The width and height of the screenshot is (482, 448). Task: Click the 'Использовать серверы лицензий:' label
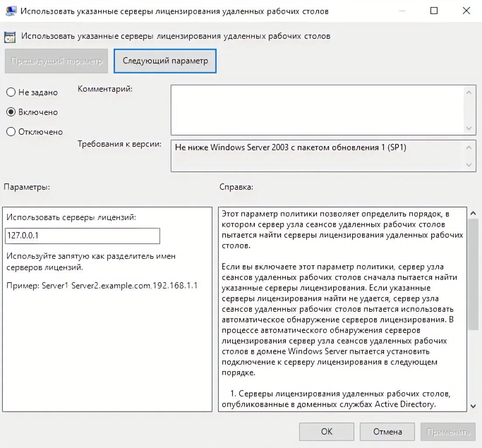point(71,217)
